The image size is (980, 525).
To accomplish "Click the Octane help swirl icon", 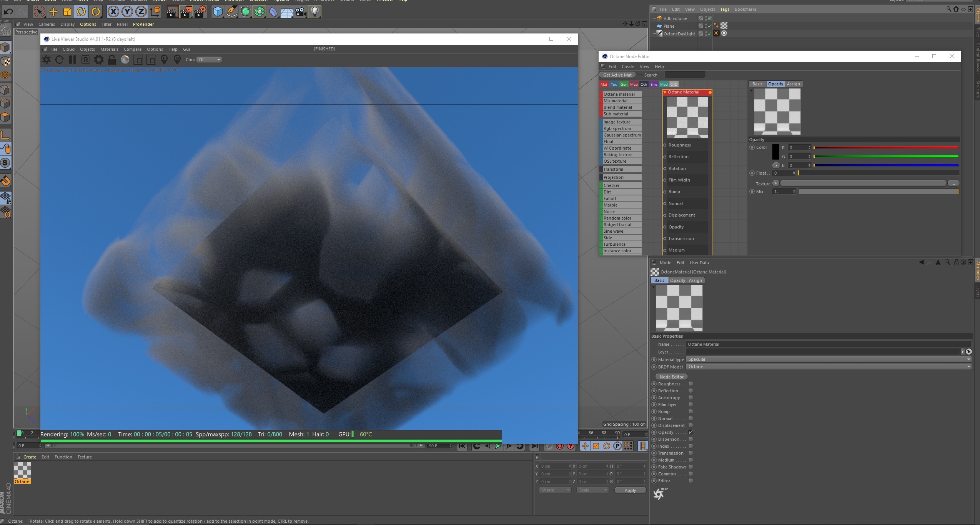I will click(659, 494).
